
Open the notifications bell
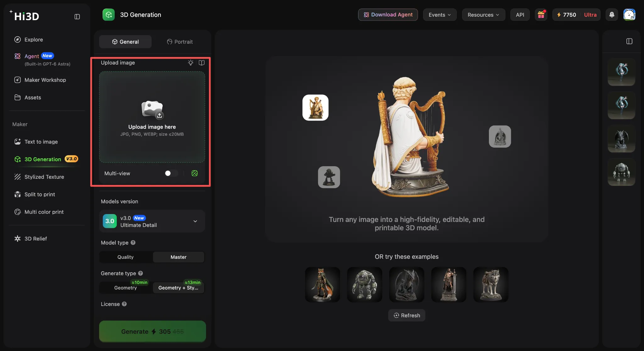coord(612,15)
